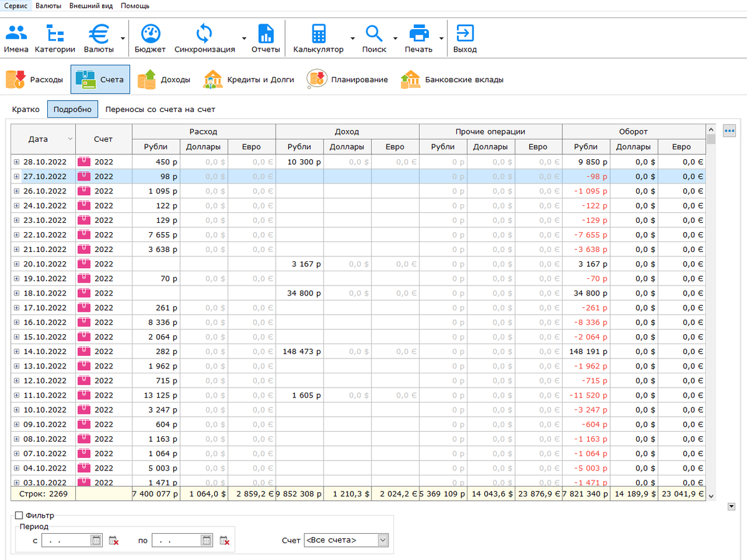Open the Бюджет budget gauge icon
This screenshot has width=747, height=560.
click(150, 39)
